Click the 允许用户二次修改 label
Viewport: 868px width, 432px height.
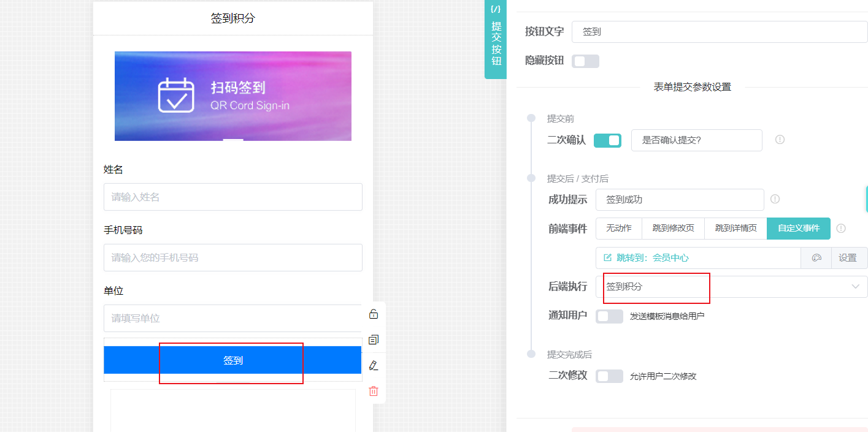(x=663, y=376)
